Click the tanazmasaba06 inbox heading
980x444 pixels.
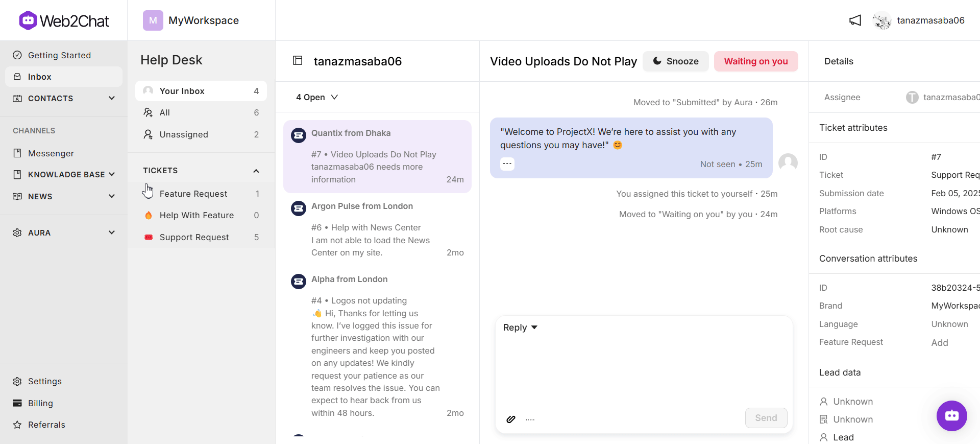point(358,61)
